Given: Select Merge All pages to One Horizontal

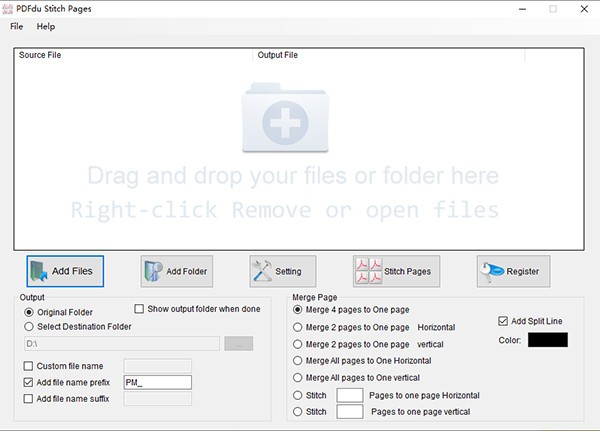Looking at the screenshot, I should click(297, 361).
